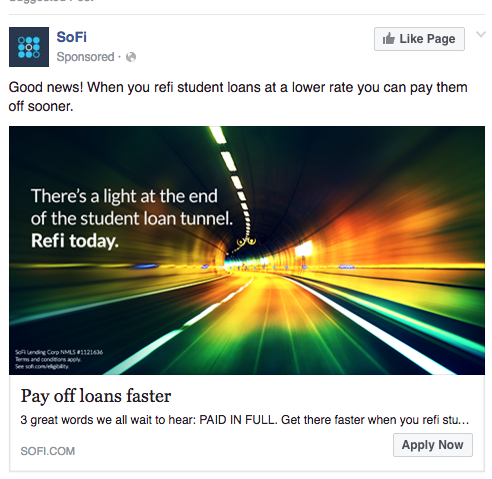Viewport: 492px width, 479px height.
Task: Click the 'Refi today.' text in image
Action: tap(75, 241)
